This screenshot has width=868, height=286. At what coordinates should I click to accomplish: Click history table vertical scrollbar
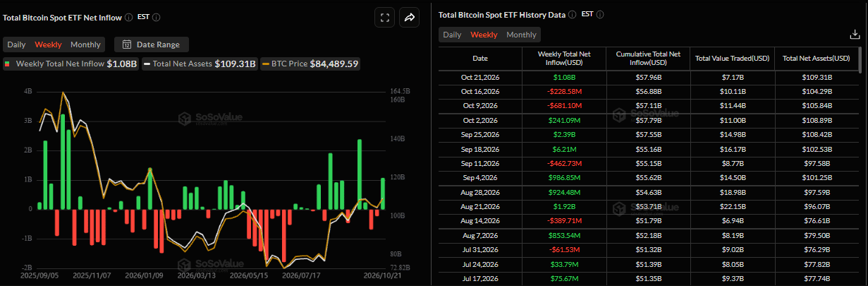pos(860,60)
